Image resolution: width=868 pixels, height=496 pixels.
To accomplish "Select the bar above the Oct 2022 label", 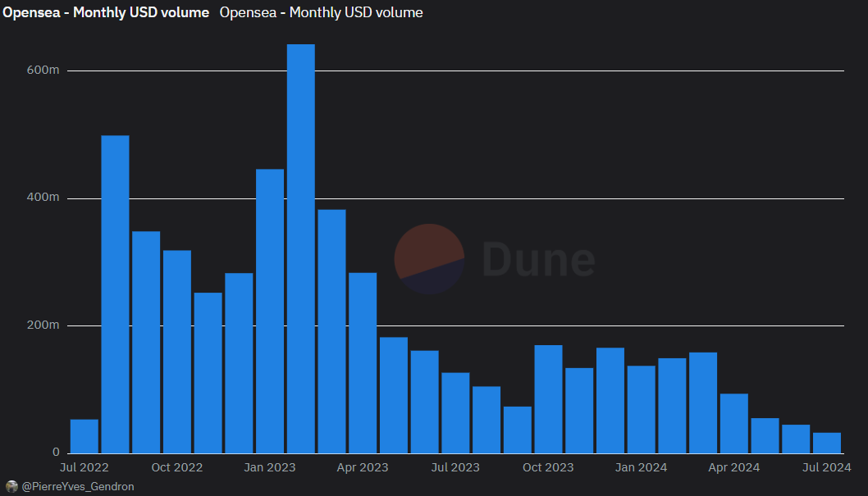I will 177,352.
